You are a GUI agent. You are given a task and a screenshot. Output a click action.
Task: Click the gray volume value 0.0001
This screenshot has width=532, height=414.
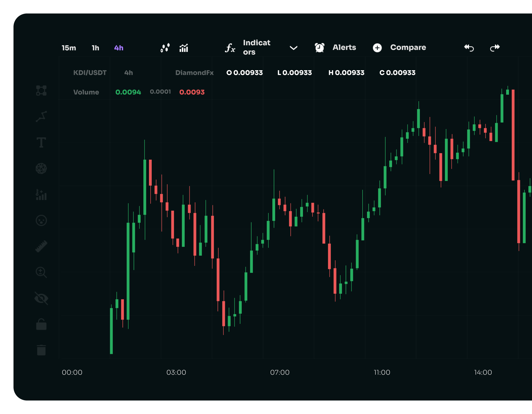click(x=160, y=92)
